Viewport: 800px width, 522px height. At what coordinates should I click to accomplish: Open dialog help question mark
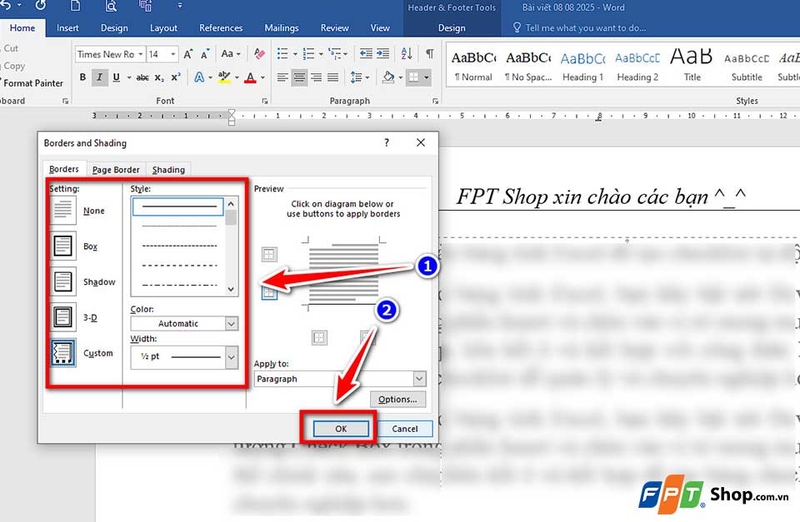point(386,143)
